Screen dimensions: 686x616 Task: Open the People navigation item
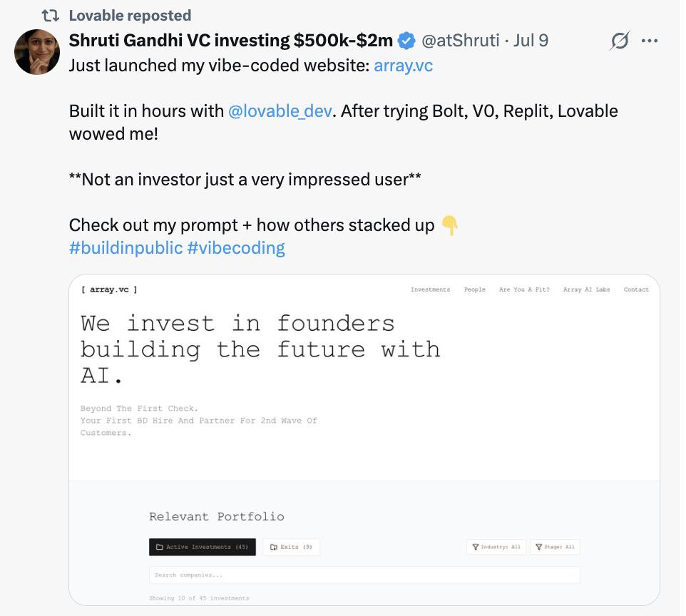[474, 289]
